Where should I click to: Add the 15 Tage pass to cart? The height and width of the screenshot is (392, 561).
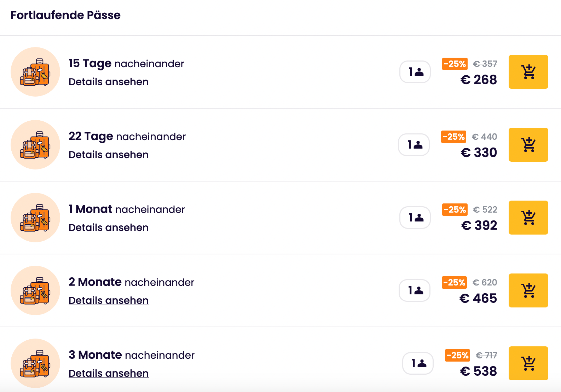[x=528, y=72]
